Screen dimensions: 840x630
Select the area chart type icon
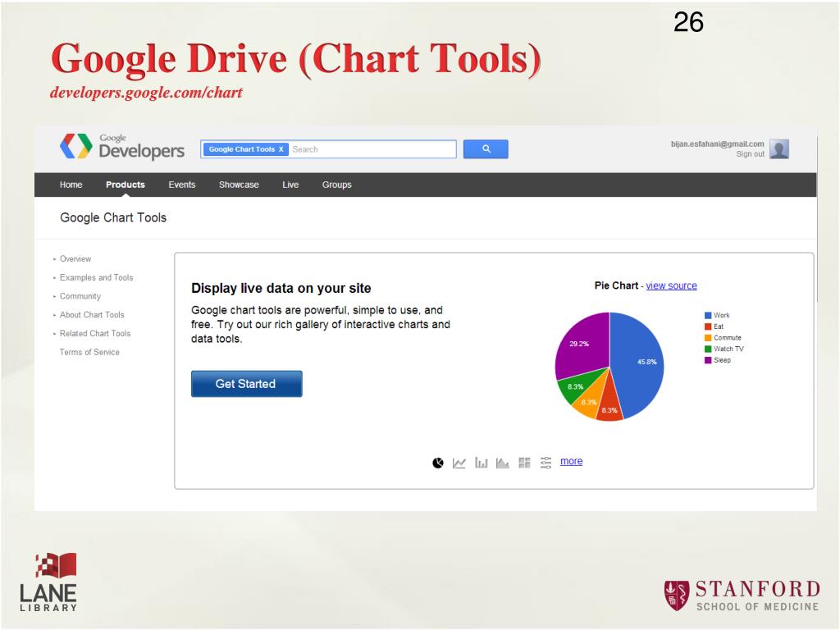coord(503,463)
